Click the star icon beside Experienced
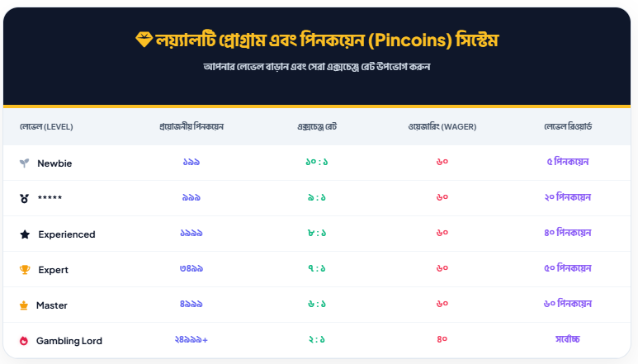 pyautogui.click(x=25, y=234)
